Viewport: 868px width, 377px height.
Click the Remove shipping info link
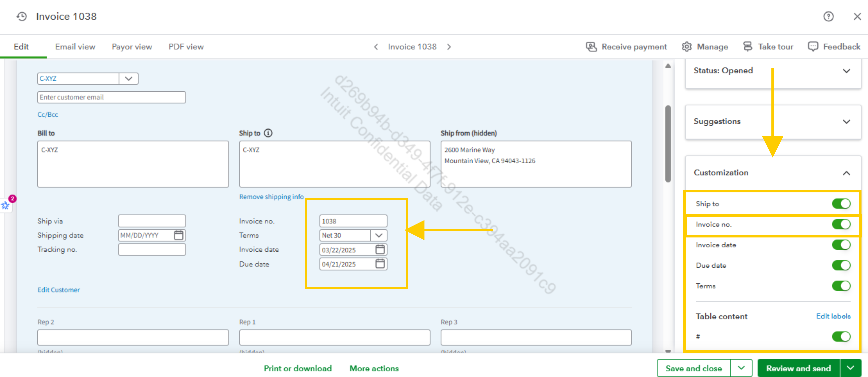coord(271,197)
